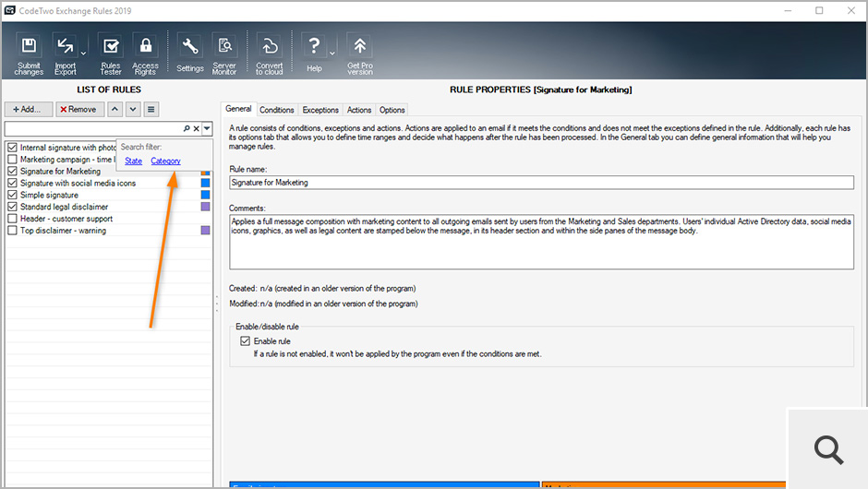Click Convert to cloud icon
This screenshot has height=489, width=868.
click(269, 54)
